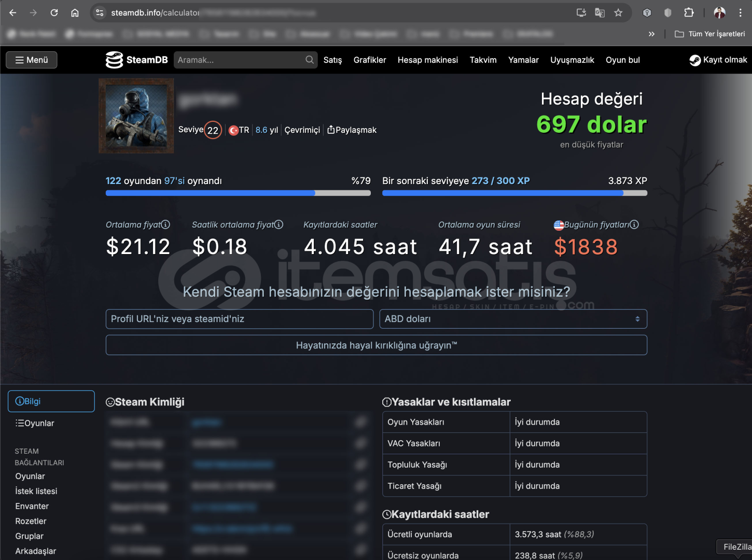The height and width of the screenshot is (560, 752).
Task: Open the Rozetler link
Action: [31, 521]
